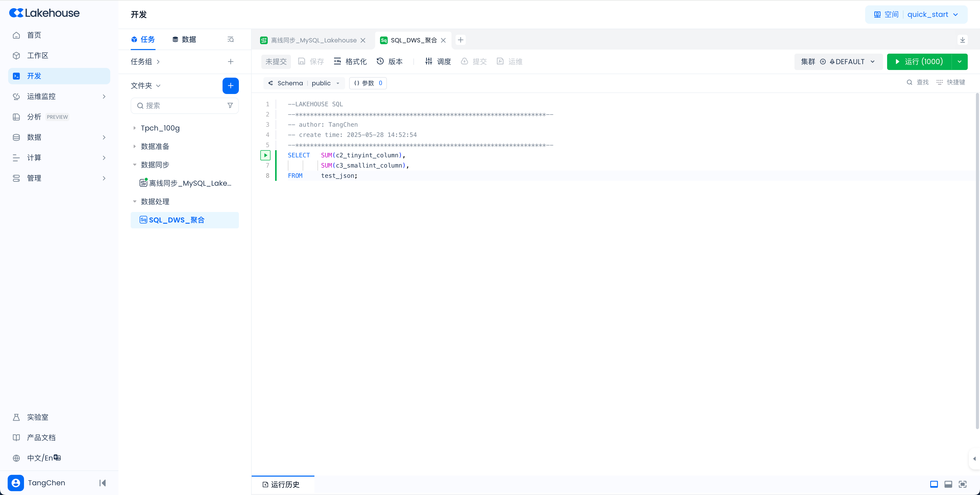This screenshot has height=495, width=980.
Task: Add a new editor tab with plus
Action: tap(460, 40)
